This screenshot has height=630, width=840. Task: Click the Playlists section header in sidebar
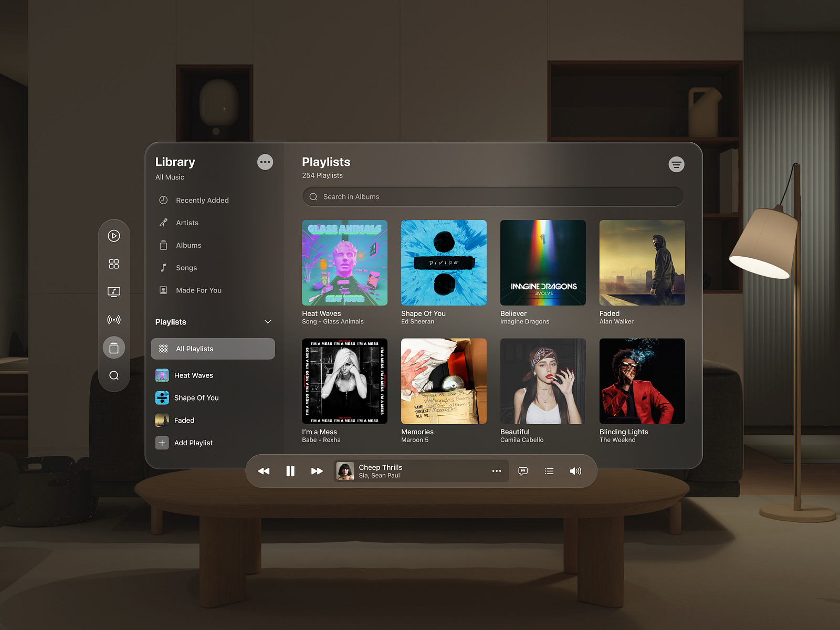point(171,322)
